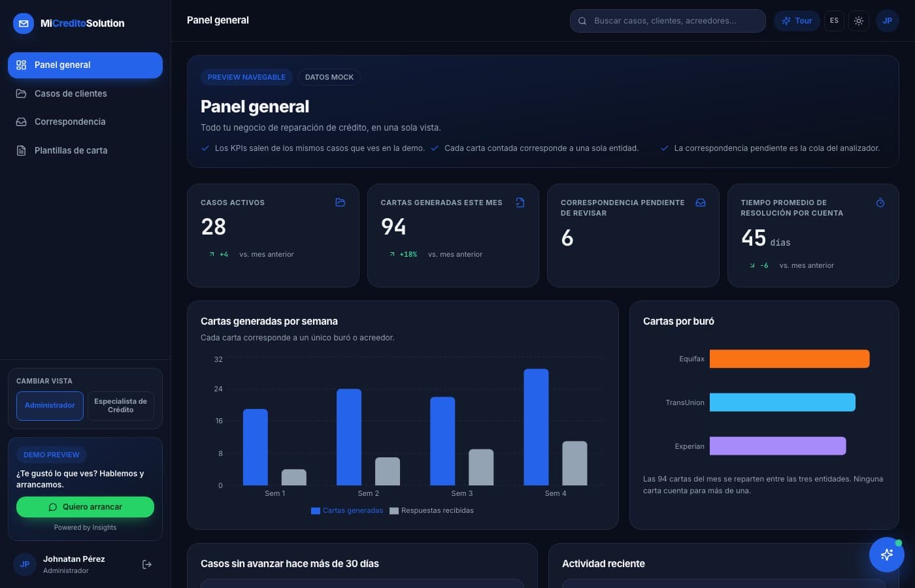The width and height of the screenshot is (915, 588).
Task: Click the chat bubble icon in Quiero arrancar
Action: click(x=53, y=507)
